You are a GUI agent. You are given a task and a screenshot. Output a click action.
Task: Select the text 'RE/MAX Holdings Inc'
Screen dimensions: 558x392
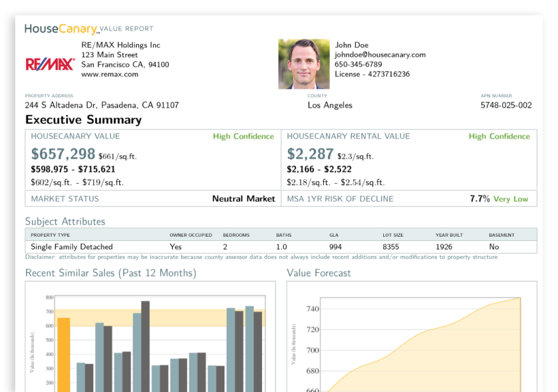point(120,45)
